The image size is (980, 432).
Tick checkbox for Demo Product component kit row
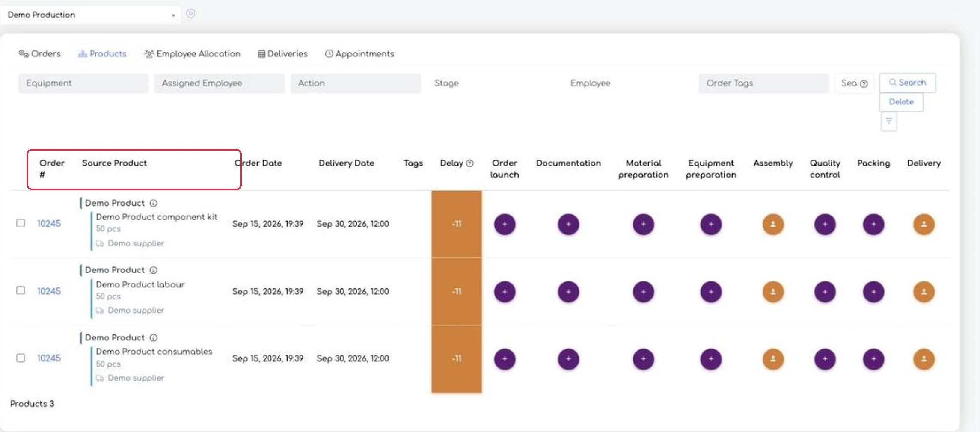tap(21, 223)
